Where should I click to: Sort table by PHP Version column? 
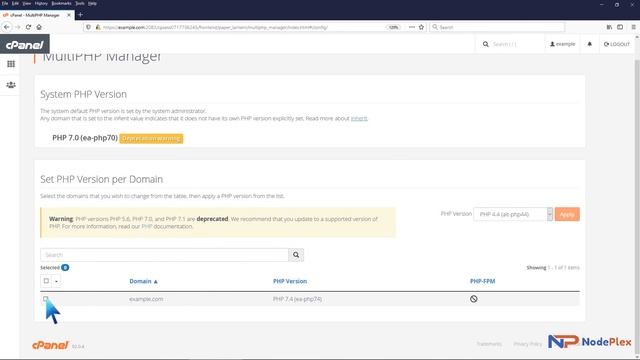[290, 281]
